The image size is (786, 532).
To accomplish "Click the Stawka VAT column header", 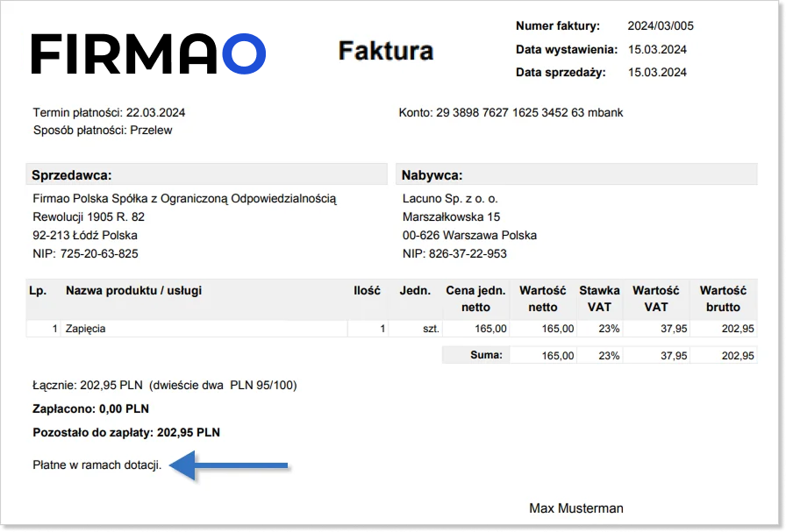I will pyautogui.click(x=599, y=298).
